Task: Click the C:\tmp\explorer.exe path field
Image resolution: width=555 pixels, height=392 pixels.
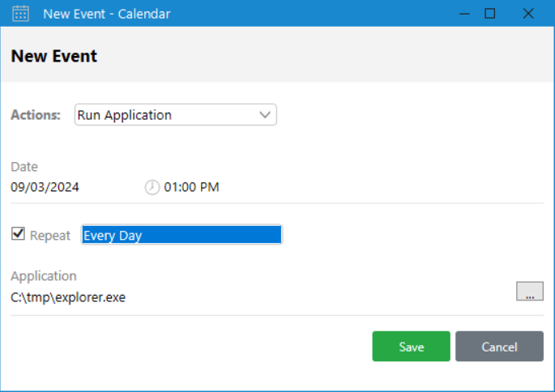Action: point(68,297)
